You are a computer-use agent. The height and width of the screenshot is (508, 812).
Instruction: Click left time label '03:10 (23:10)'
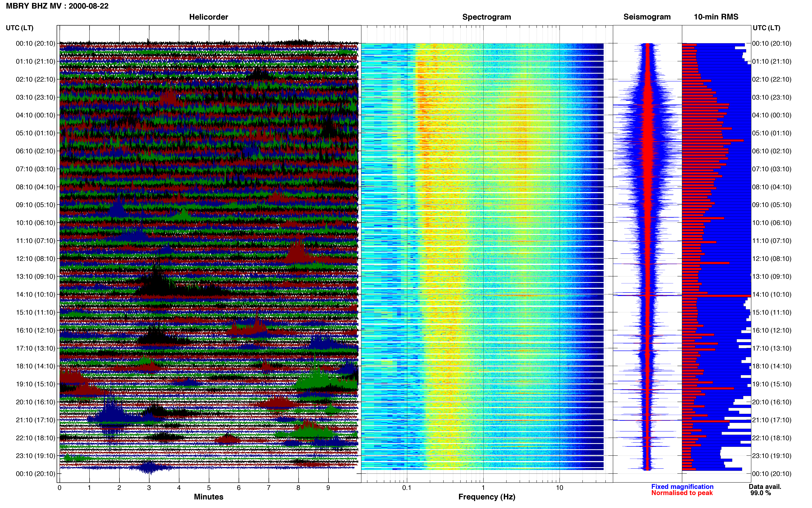click(x=36, y=97)
